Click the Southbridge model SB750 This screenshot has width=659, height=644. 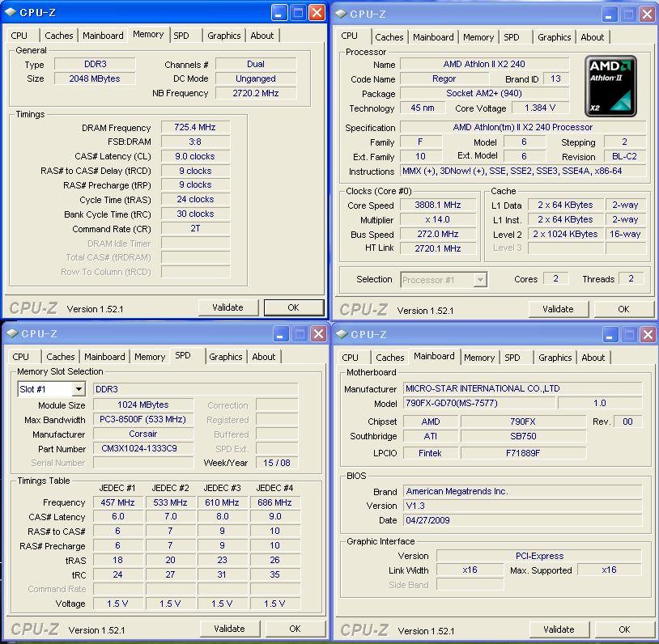click(523, 436)
